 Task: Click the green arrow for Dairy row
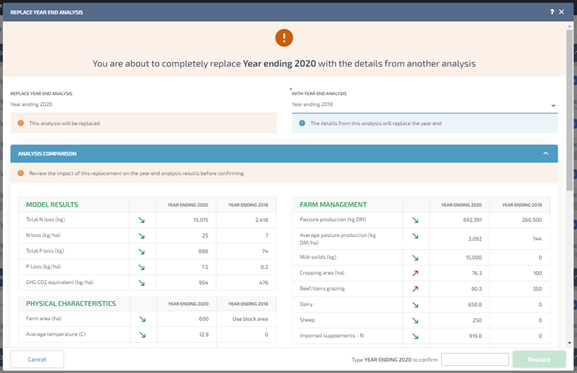pyautogui.click(x=415, y=305)
